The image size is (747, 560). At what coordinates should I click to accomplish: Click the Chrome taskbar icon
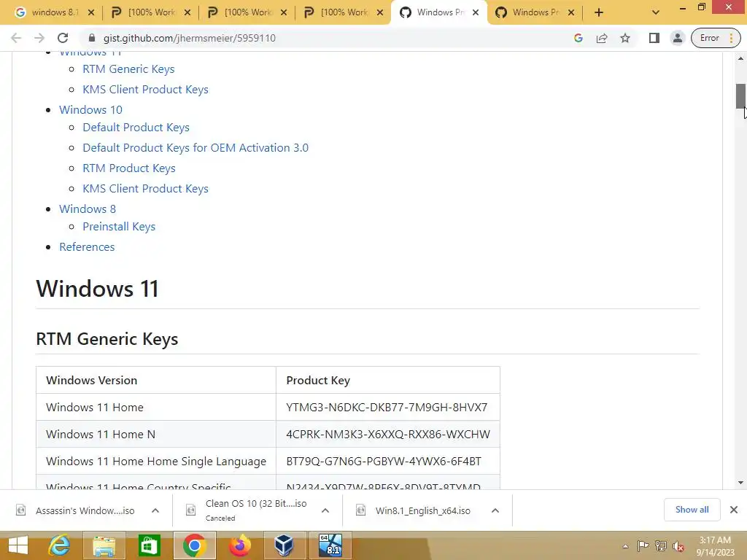coord(194,545)
